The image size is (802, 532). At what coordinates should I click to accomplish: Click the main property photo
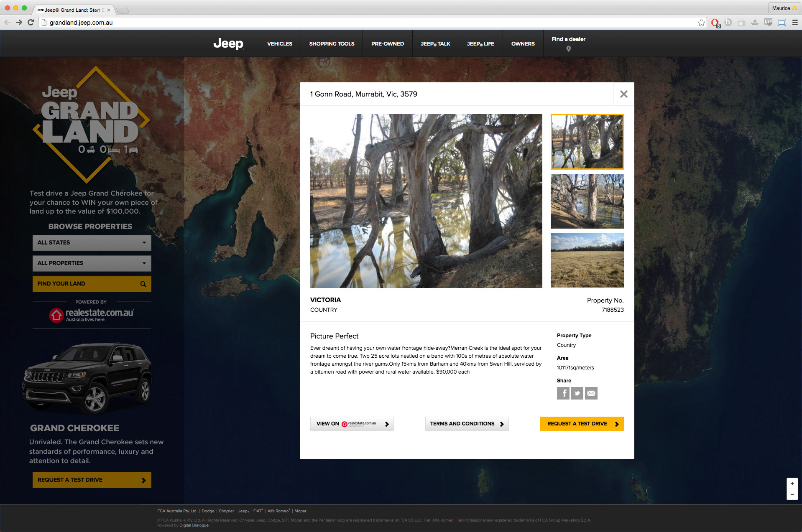tap(426, 201)
